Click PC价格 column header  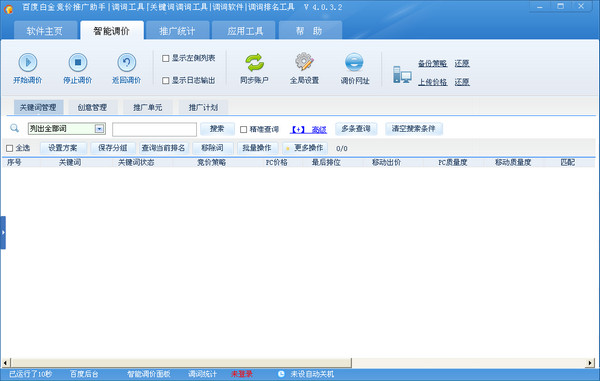277,163
